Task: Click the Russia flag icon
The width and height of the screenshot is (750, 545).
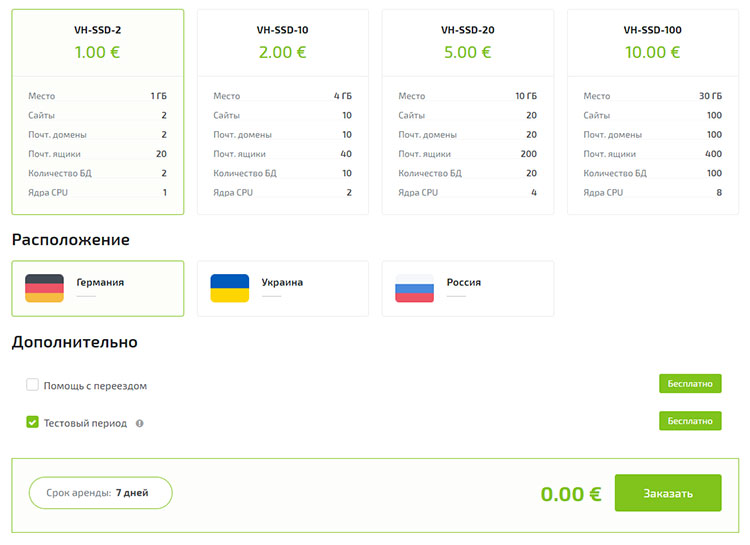Action: pos(414,288)
